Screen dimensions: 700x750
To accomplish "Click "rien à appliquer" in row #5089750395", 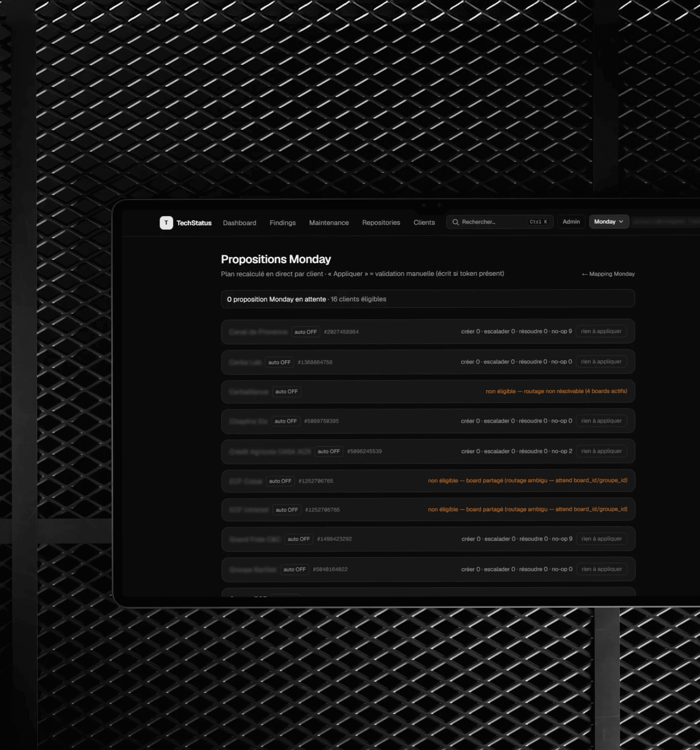I will (x=602, y=421).
